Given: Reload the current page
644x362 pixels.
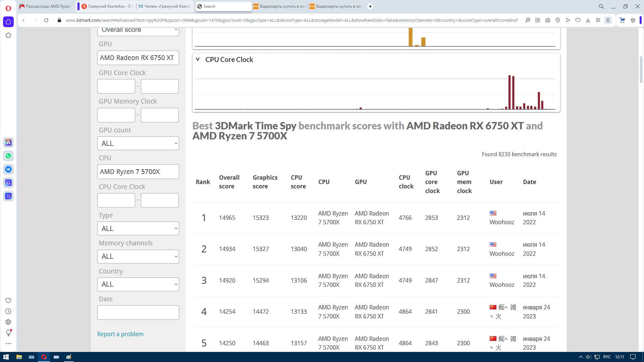Looking at the screenshot, I should [46, 20].
